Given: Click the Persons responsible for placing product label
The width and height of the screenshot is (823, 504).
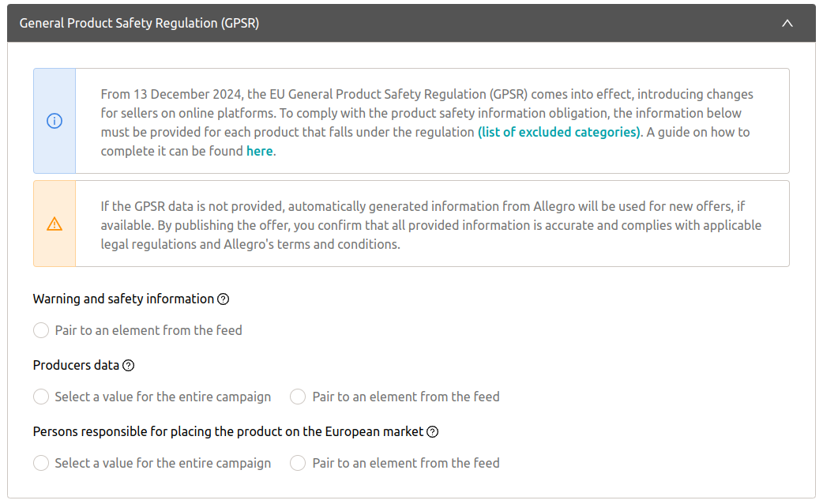Looking at the screenshot, I should pyautogui.click(x=228, y=431).
